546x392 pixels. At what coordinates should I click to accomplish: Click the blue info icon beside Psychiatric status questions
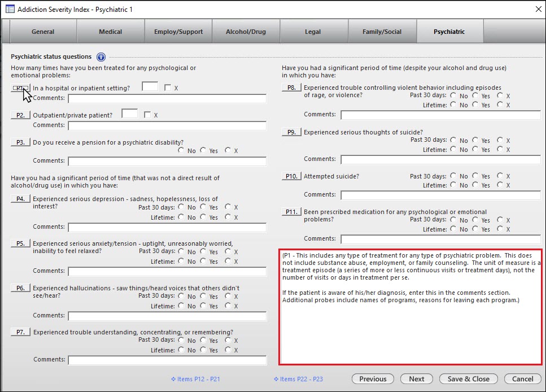coord(101,57)
